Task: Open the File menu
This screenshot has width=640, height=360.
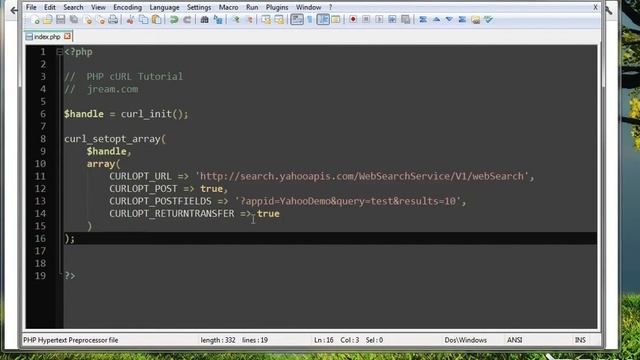Action: coord(31,7)
